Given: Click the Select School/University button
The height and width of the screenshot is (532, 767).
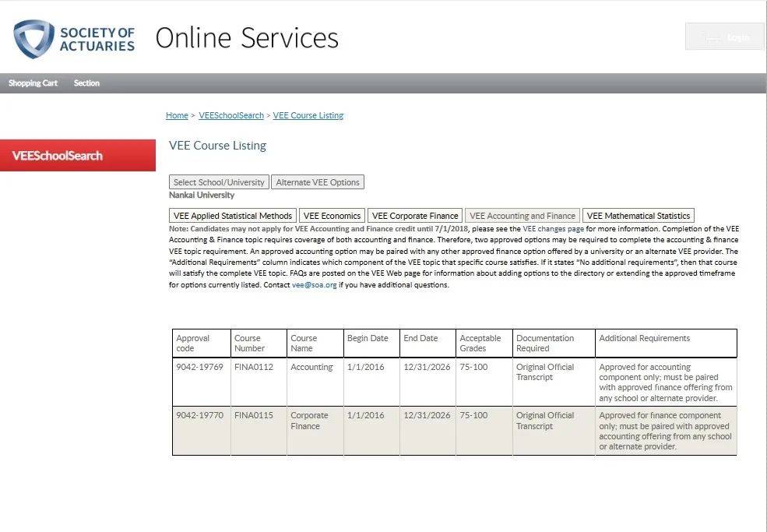Looking at the screenshot, I should 219,182.
